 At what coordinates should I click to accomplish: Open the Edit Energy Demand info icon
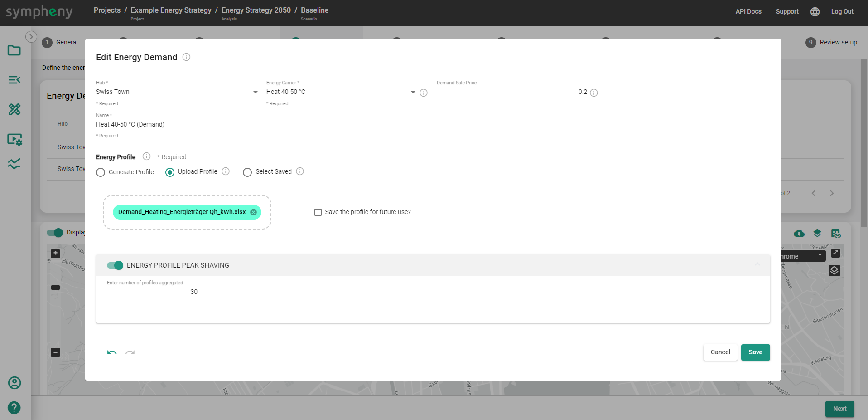pyautogui.click(x=186, y=57)
